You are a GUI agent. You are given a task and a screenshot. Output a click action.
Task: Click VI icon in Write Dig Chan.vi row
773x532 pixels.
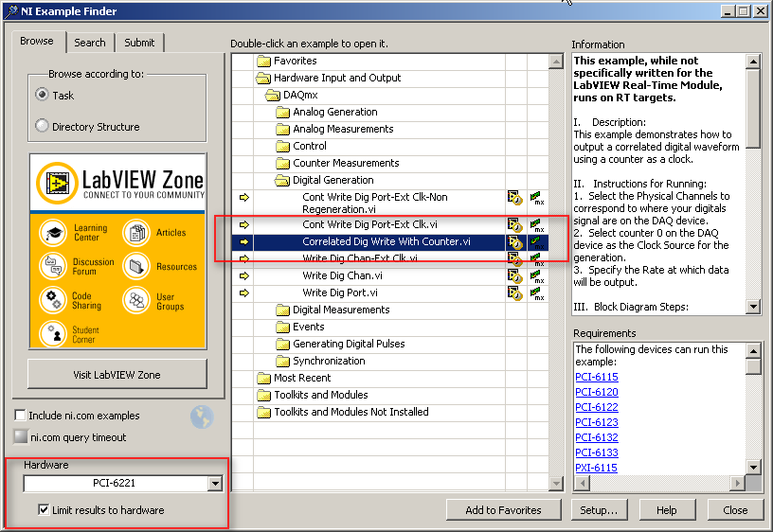click(514, 275)
